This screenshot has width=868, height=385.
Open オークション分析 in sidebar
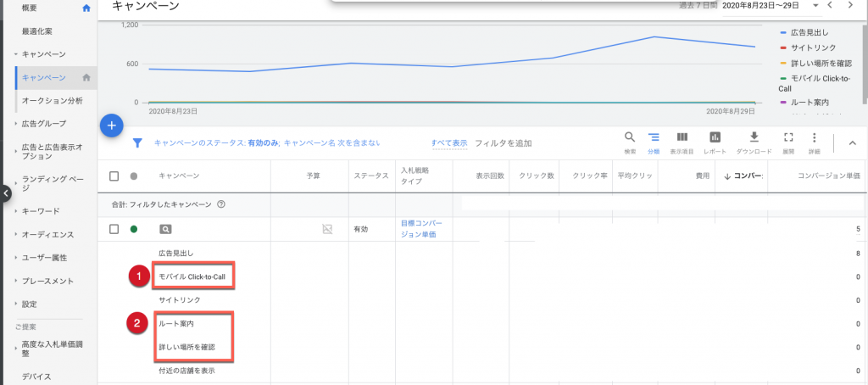[52, 101]
